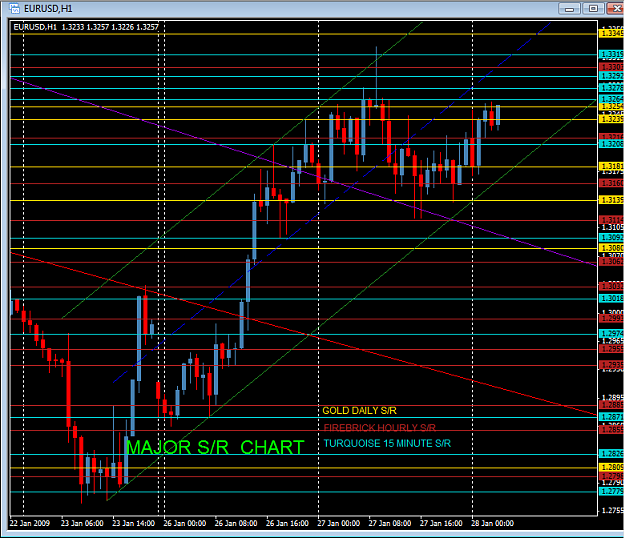This screenshot has height=538, width=625.
Task: Click the red 1.3303 price tag
Action: 611,67
